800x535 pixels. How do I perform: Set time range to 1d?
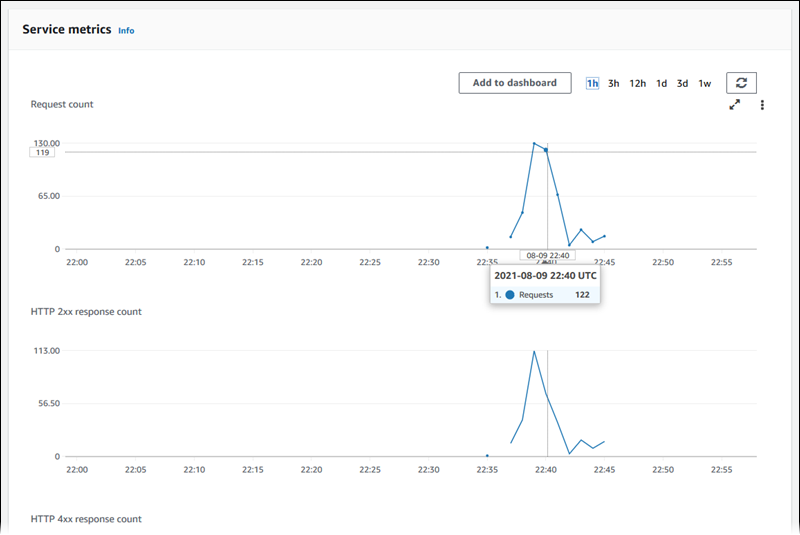(x=661, y=84)
